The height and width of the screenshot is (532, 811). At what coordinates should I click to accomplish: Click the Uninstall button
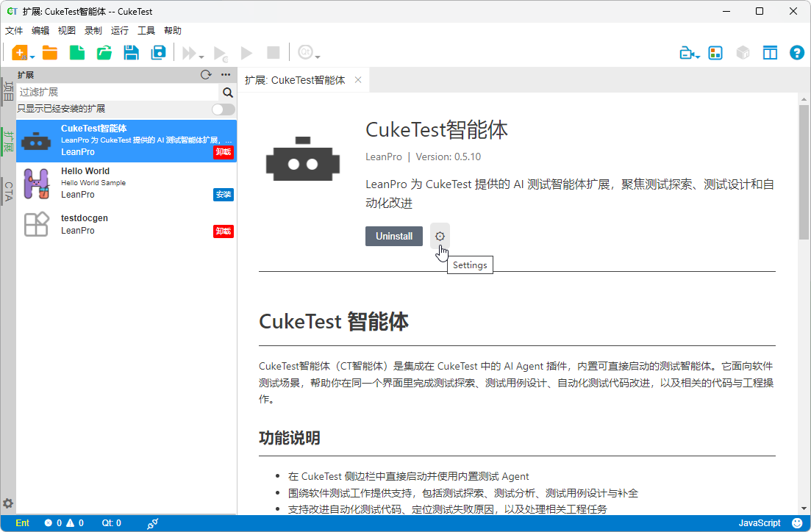pos(394,237)
